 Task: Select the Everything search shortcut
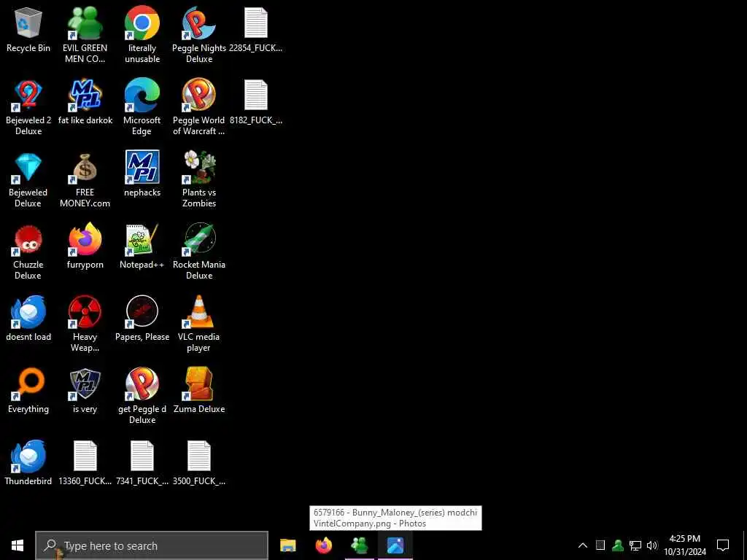click(x=28, y=391)
